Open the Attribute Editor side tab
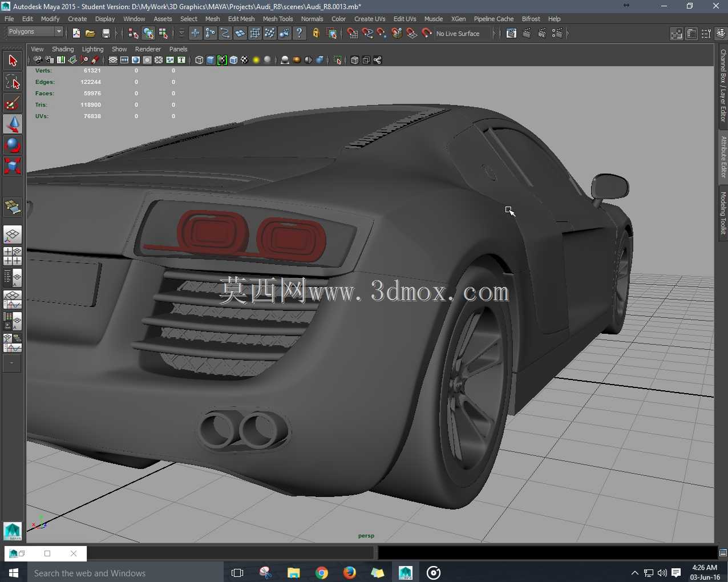Screen dimensions: 728x582 (x=723, y=157)
